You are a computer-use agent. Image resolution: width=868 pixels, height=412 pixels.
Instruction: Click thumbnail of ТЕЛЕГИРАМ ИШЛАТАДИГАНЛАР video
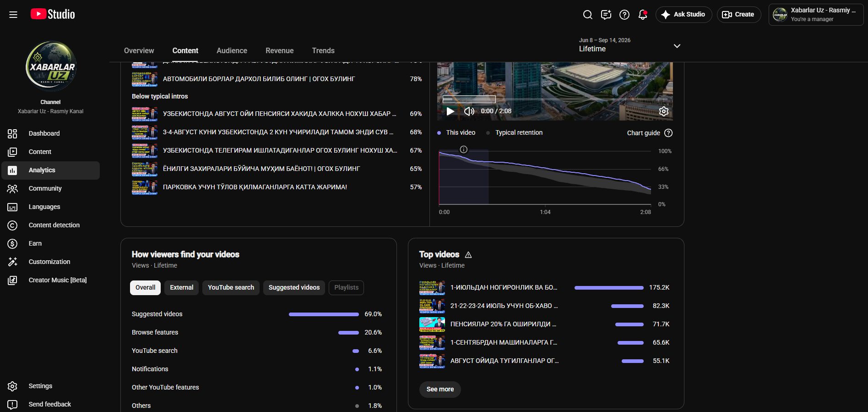click(x=145, y=150)
